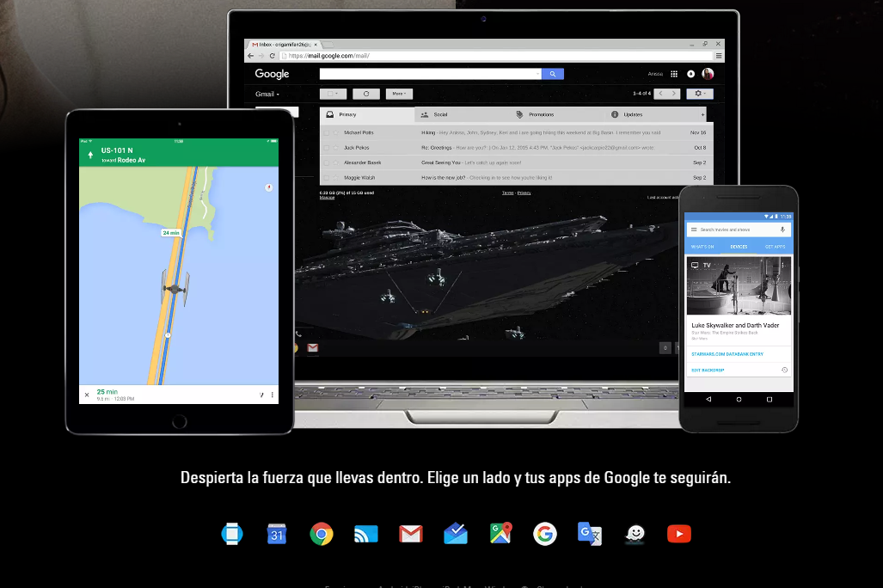Refresh the Gmail inbox list
Viewport: 883px width, 588px height.
(366, 94)
